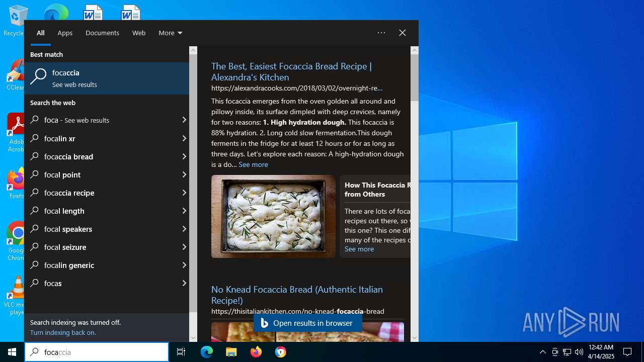This screenshot has height=362, width=644.
Task: Expand the 'focalin xr' suggestion arrow
Action: 184,138
